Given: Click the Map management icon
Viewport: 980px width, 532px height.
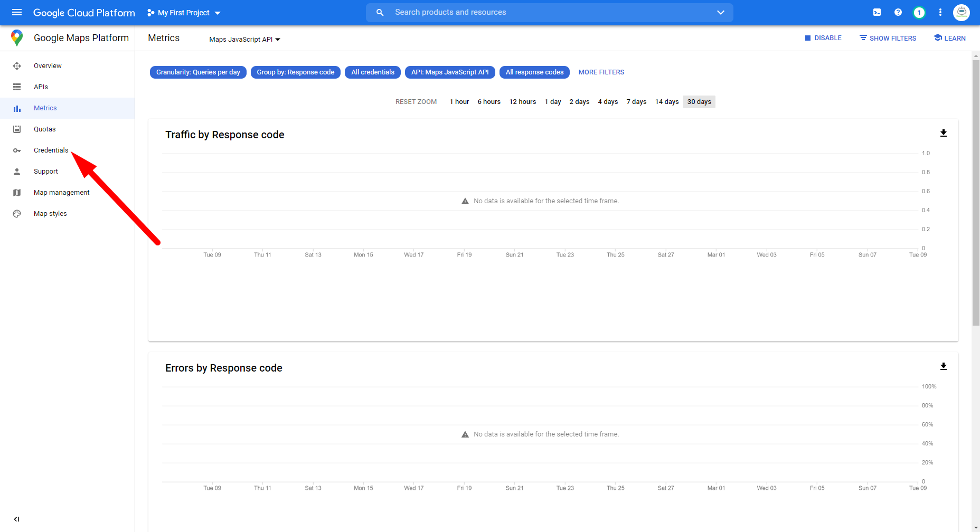Looking at the screenshot, I should click(17, 193).
